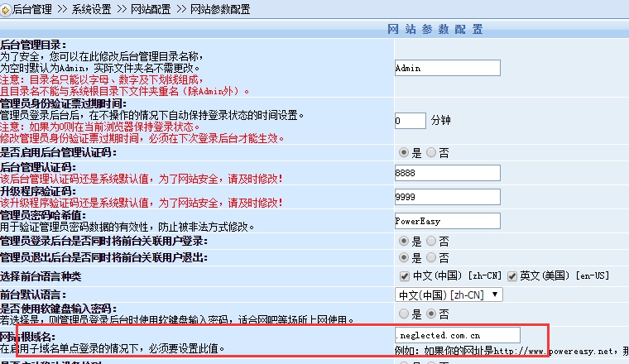
Task: Select 否 for 是否启用后台管理认证码
Action: point(431,153)
